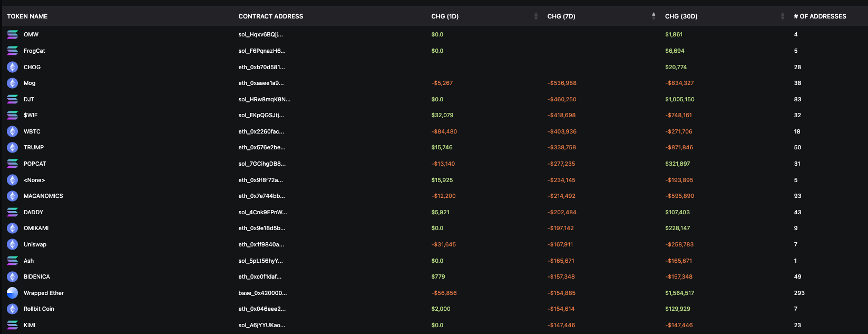Click contract address sol_A6jYYUKao...
Screen dimensions: 868x334
(262, 325)
